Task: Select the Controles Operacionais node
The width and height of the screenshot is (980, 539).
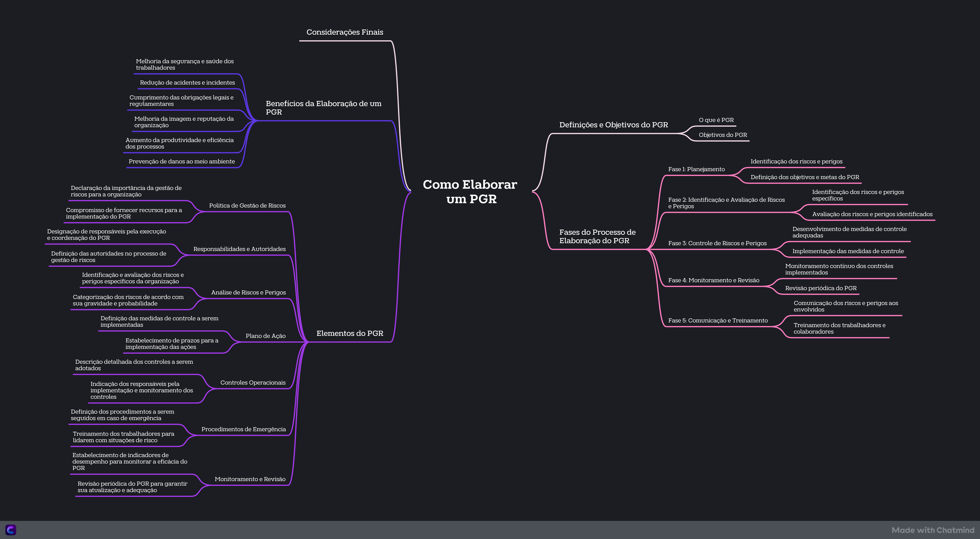Action: pos(253,382)
